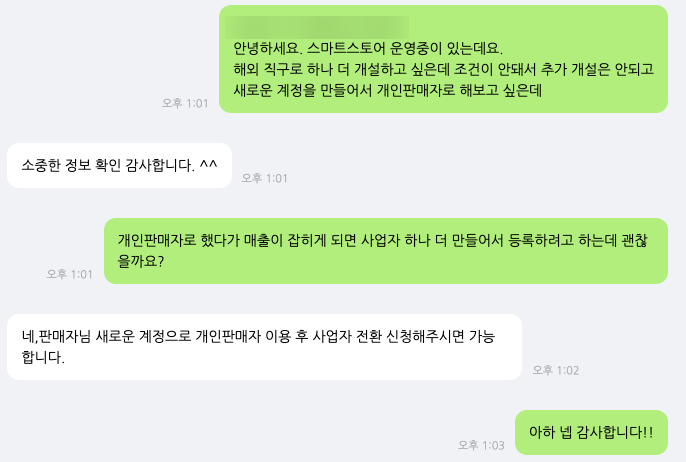The width and height of the screenshot is (686, 462).
Task: Select the line starting with 안녕하세요
Action: point(368,48)
